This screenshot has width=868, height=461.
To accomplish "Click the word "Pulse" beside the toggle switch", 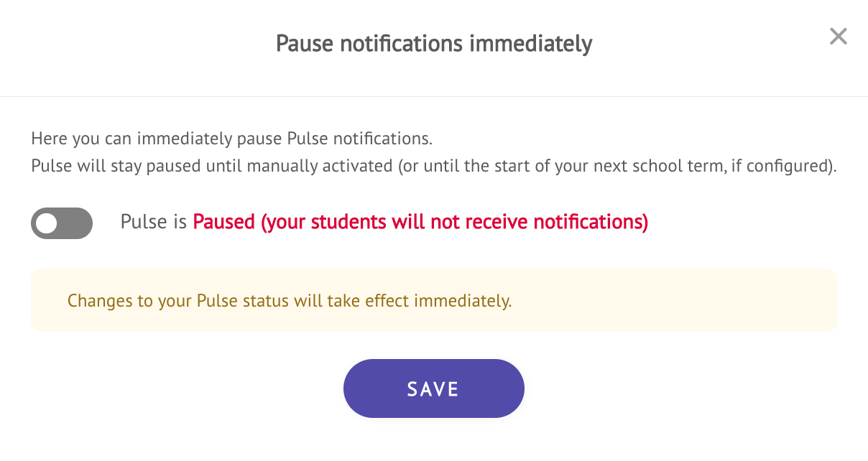I will tap(144, 222).
